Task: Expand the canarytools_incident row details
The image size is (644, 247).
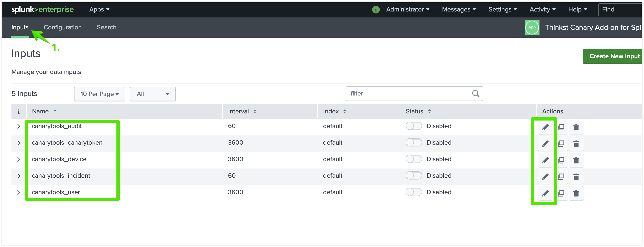Action: [19, 176]
